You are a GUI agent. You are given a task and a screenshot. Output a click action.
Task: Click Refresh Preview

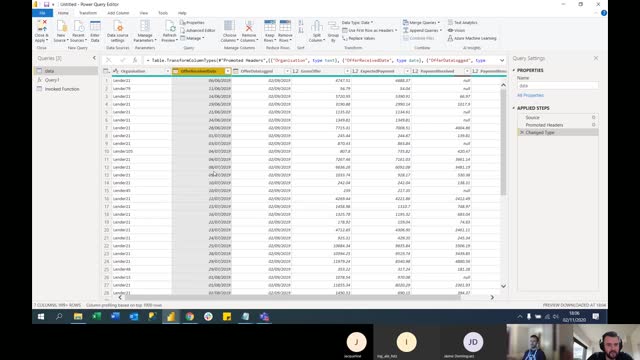pyautogui.click(x=169, y=31)
